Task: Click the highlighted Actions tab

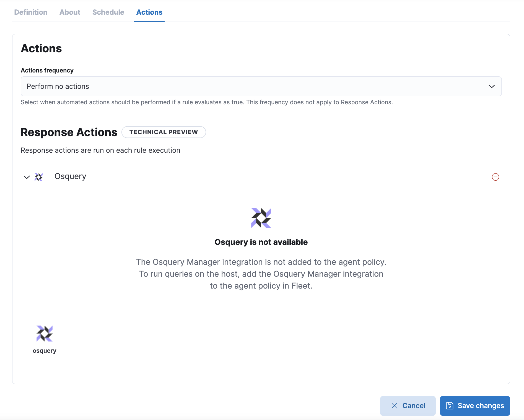Action: [149, 12]
